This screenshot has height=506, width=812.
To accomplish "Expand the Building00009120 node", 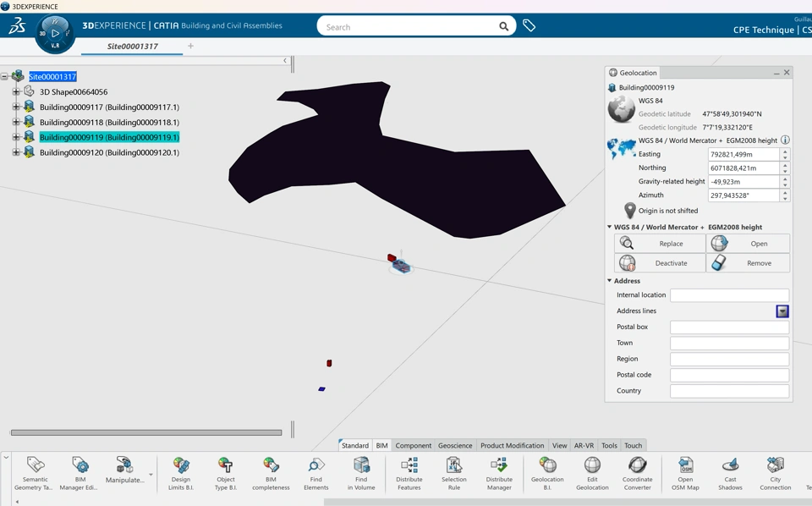I will pos(16,152).
